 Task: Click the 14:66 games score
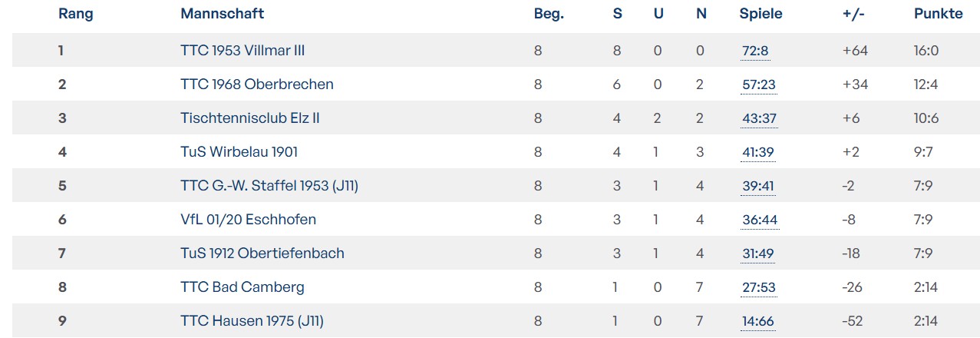point(758,322)
